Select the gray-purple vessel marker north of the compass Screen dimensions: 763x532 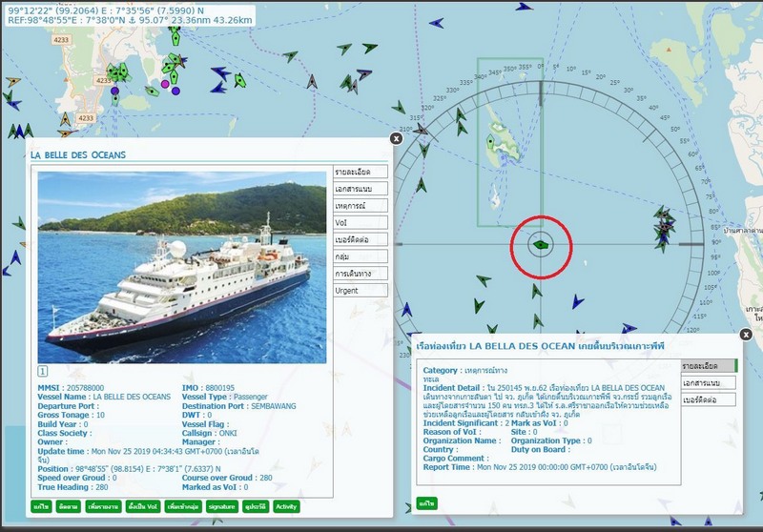[x=363, y=74]
